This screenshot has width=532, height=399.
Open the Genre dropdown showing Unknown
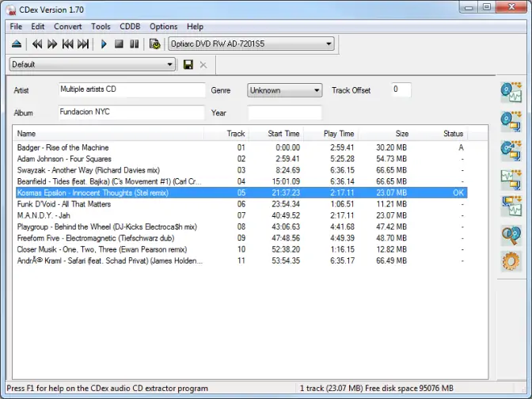click(x=285, y=90)
